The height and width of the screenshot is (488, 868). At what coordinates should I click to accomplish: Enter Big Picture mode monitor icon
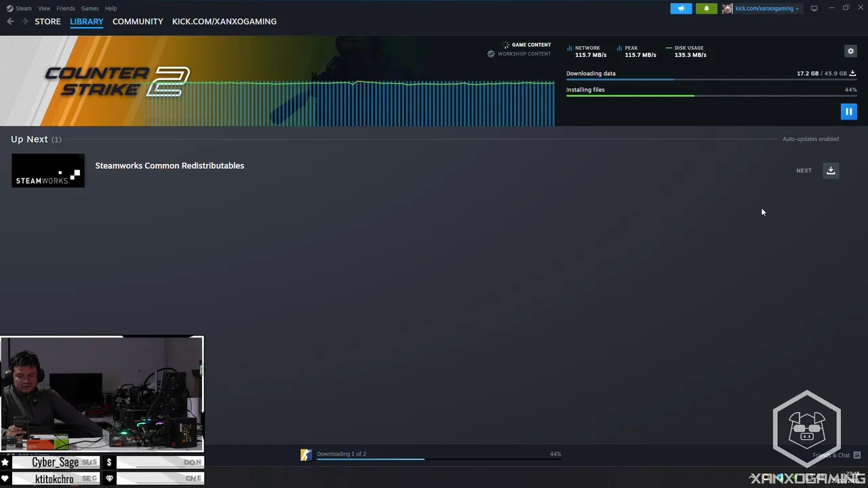[814, 8]
